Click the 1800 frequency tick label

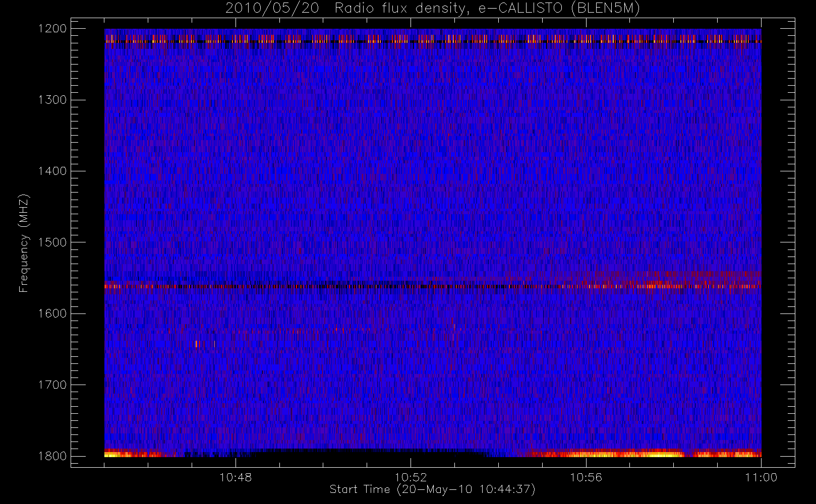click(x=52, y=456)
